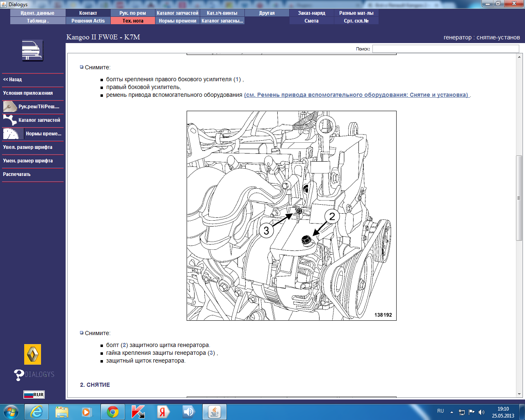Open Заказ-наряд tab
Screen dimensions: 525x420
click(x=312, y=13)
